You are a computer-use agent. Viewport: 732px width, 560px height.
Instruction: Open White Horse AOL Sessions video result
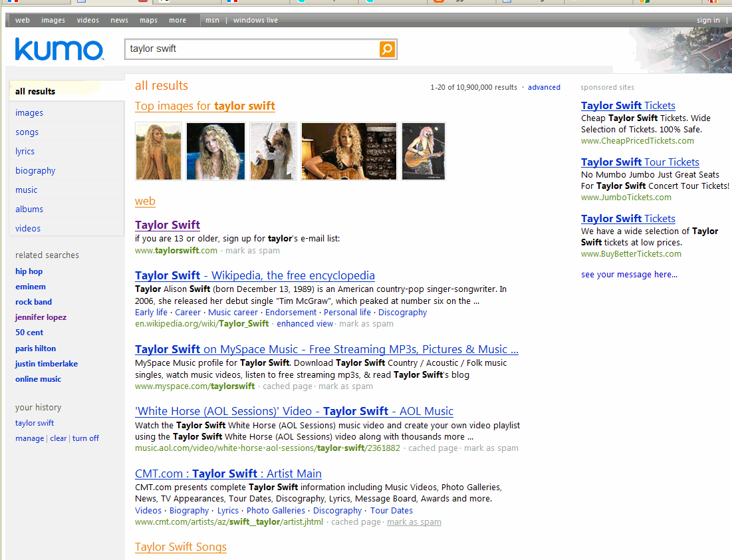tap(294, 411)
